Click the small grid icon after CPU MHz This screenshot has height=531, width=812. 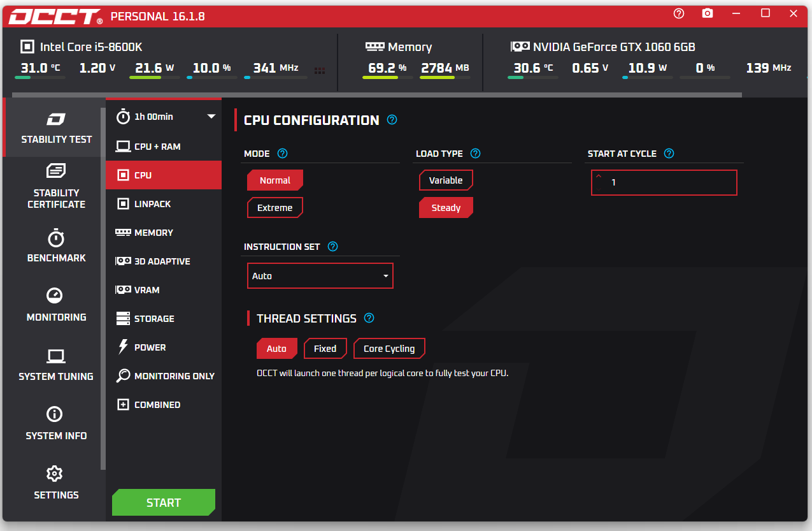point(320,71)
